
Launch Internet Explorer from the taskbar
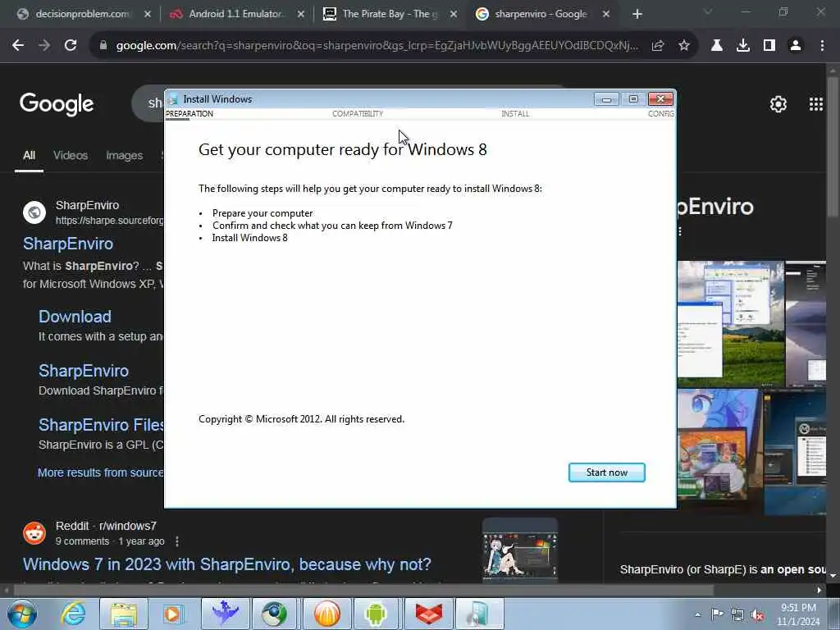[73, 614]
